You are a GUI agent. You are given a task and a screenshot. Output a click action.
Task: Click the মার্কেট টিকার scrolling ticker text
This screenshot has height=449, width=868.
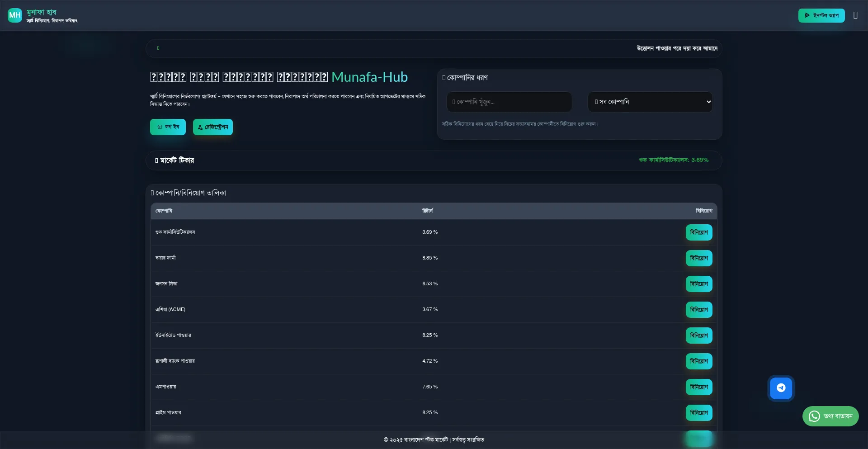[x=673, y=160]
